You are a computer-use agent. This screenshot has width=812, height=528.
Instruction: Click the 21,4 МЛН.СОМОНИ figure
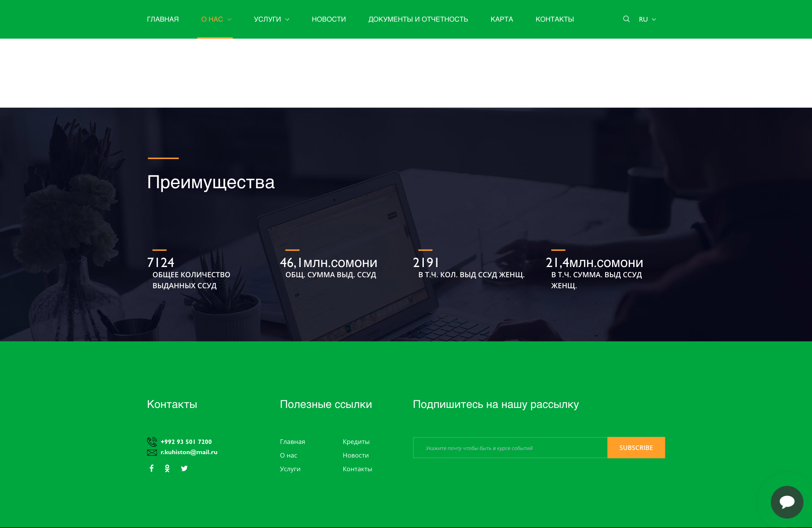pos(595,262)
